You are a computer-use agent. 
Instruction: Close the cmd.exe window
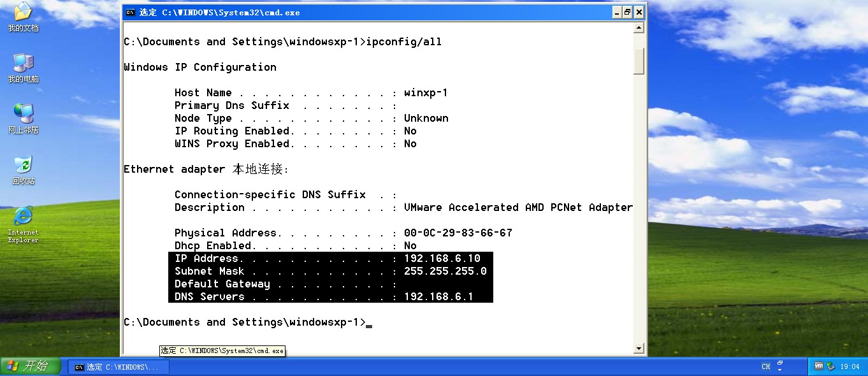pyautogui.click(x=639, y=12)
